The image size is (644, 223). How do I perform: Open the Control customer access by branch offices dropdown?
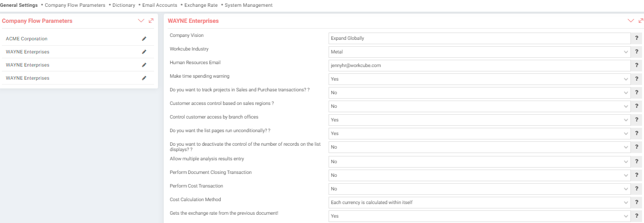(479, 120)
